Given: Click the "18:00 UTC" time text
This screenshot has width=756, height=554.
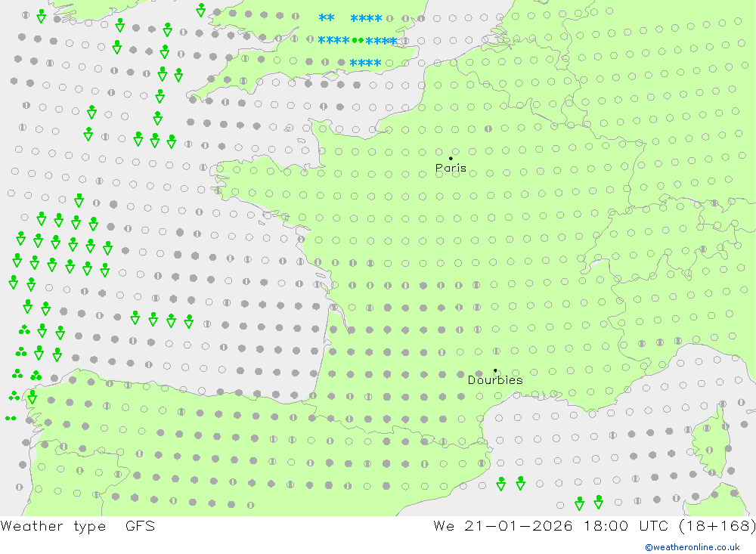Looking at the screenshot, I should (626, 526).
